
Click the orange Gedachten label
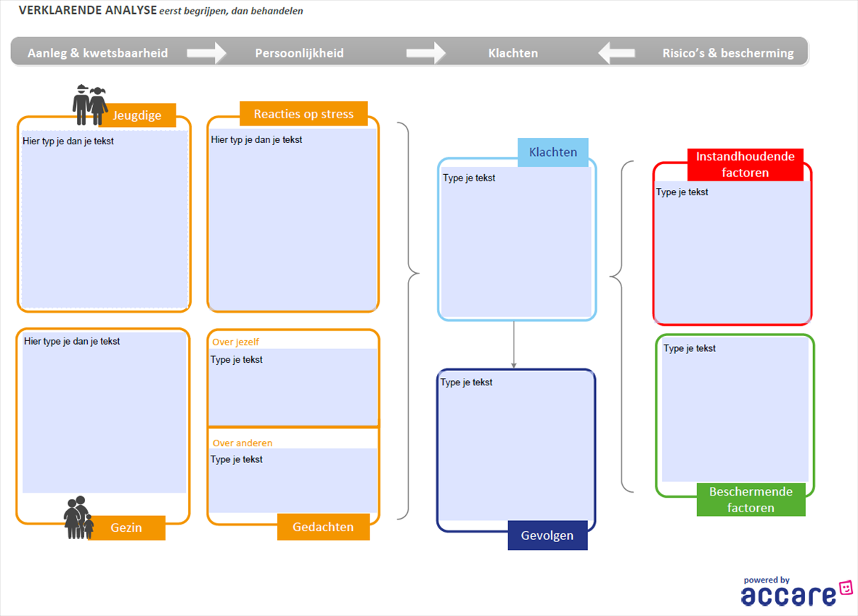click(323, 527)
